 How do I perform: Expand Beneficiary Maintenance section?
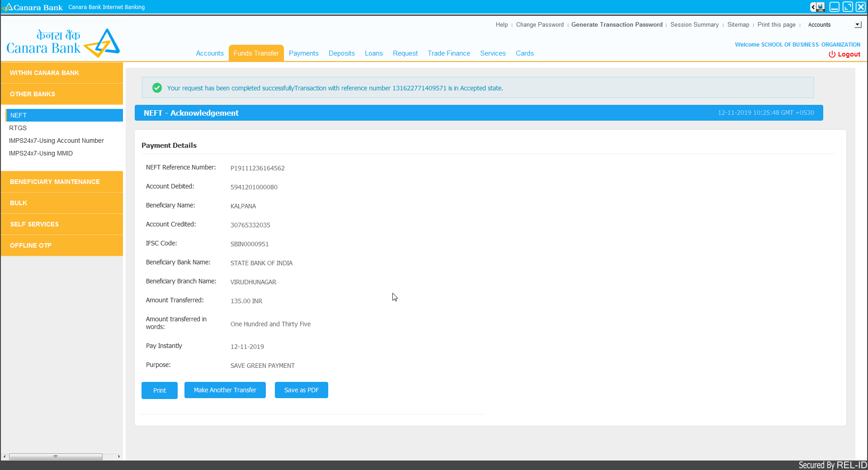click(x=62, y=182)
